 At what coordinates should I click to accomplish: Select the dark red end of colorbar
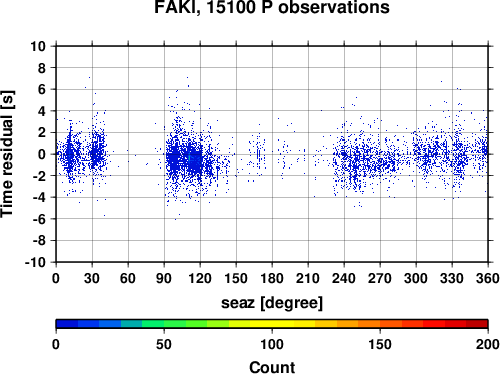click(x=477, y=324)
